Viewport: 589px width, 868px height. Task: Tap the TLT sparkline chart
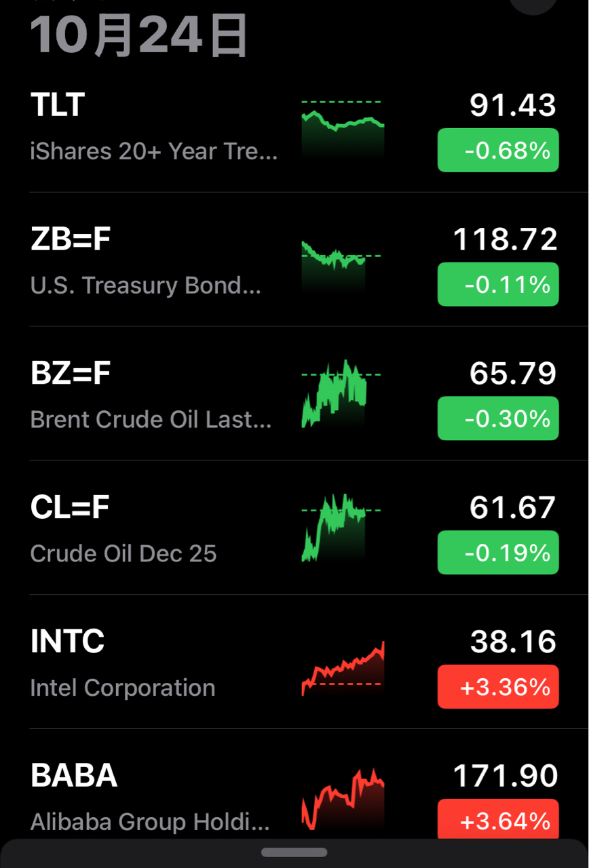pos(343,129)
